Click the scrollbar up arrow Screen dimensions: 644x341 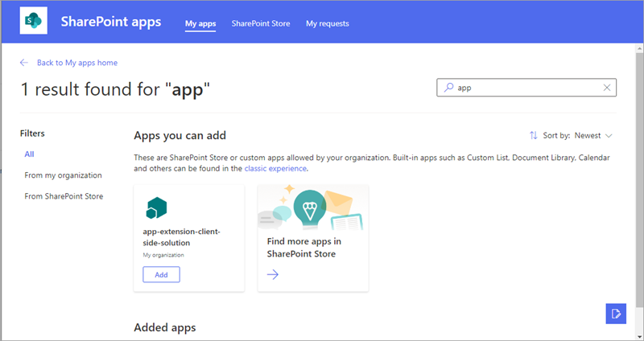(639, 48)
